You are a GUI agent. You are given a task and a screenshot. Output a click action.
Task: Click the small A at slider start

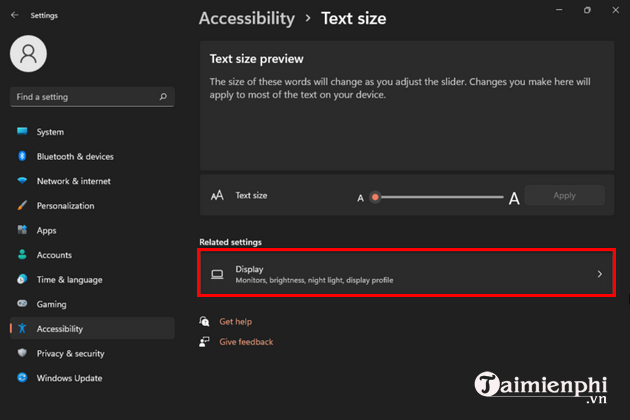click(x=360, y=198)
